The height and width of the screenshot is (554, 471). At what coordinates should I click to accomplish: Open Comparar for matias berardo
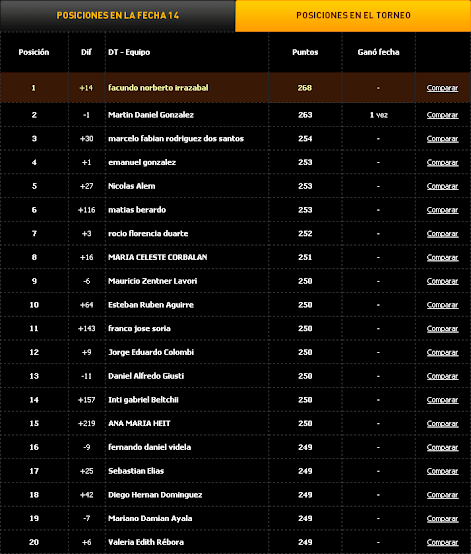[442, 210]
